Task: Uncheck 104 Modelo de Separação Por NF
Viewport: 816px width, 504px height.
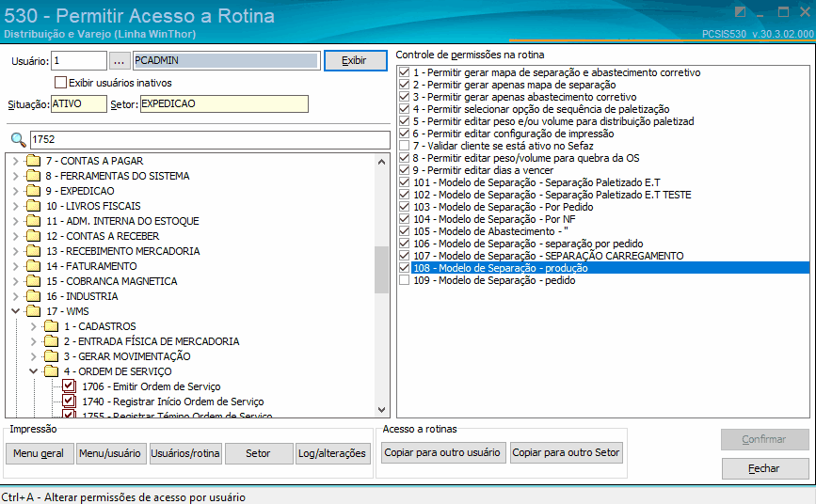Action: (x=405, y=219)
